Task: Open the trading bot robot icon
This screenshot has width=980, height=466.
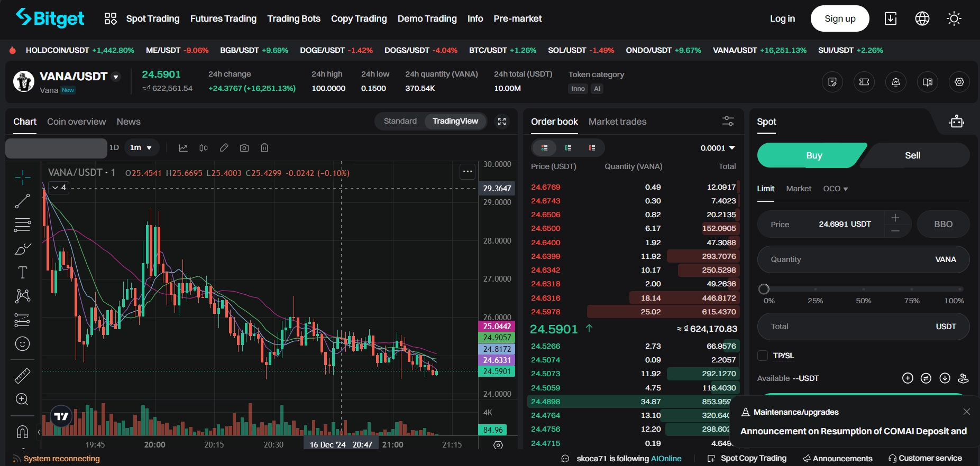Action: tap(957, 122)
